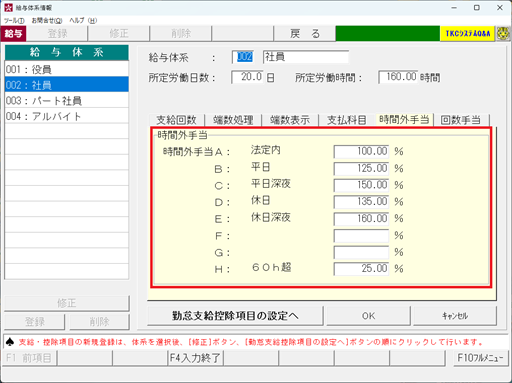Click the empty F rate field
Screen dimensions: 512x383
point(361,236)
